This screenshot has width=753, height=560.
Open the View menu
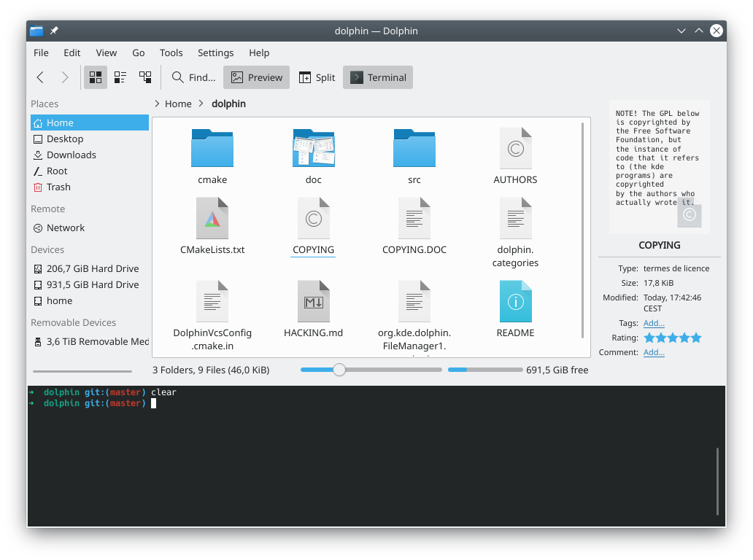[106, 52]
